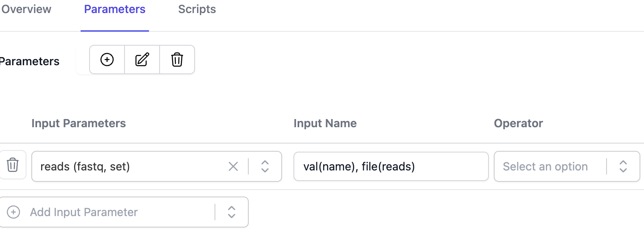Open the Add Input Parameter selector
The image size is (644, 232).
84,212
